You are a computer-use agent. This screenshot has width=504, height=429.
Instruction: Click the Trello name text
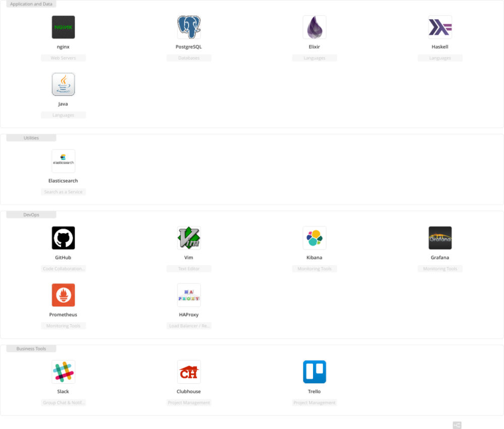(314, 391)
